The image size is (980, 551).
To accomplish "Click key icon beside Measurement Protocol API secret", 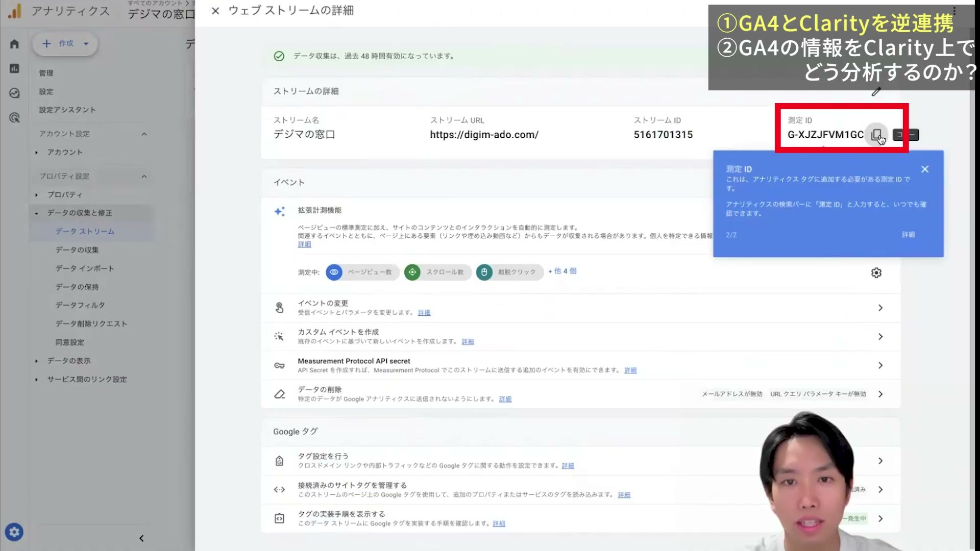I will click(x=279, y=365).
